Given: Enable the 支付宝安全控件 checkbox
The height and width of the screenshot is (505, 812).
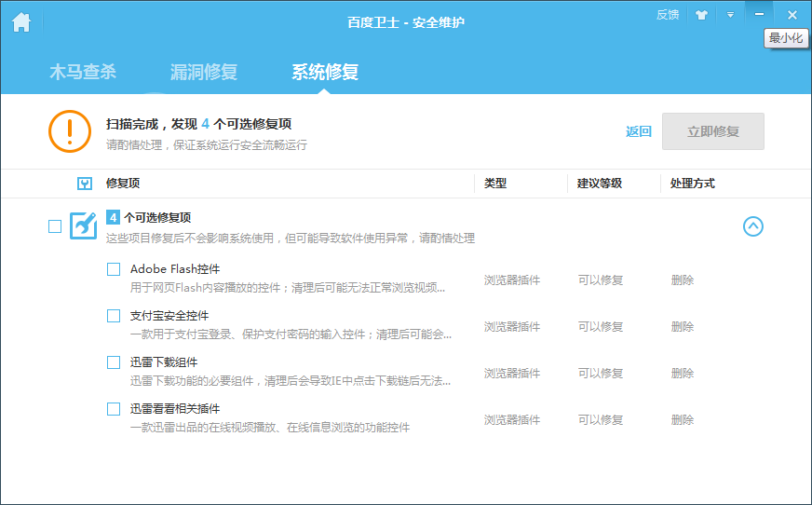Looking at the screenshot, I should (x=114, y=316).
